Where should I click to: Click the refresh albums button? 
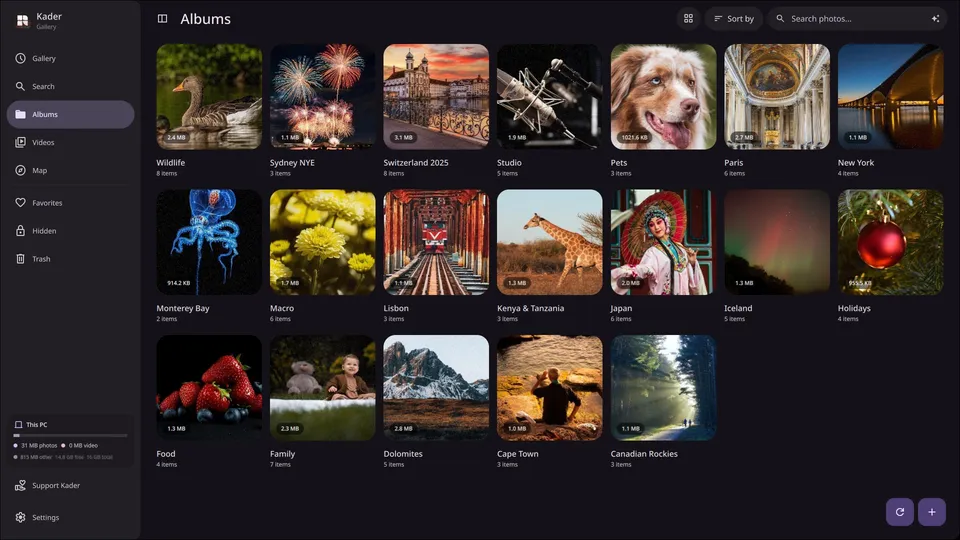(x=899, y=512)
